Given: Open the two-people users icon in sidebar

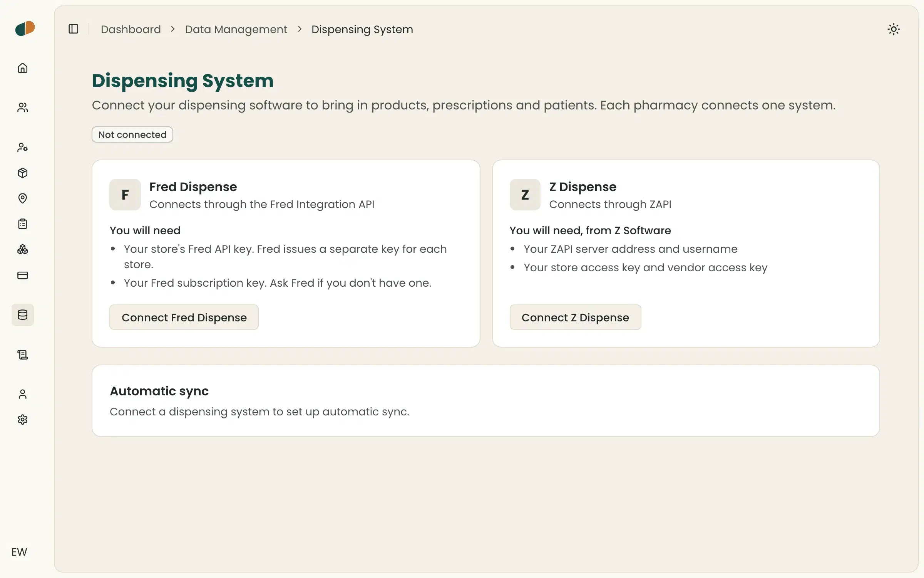Looking at the screenshot, I should pos(23,108).
